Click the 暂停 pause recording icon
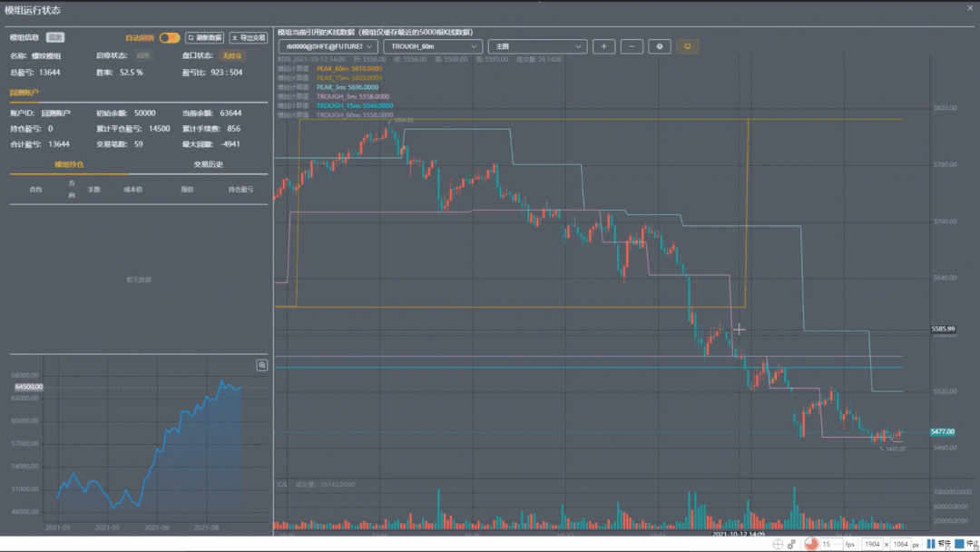 pyautogui.click(x=932, y=544)
